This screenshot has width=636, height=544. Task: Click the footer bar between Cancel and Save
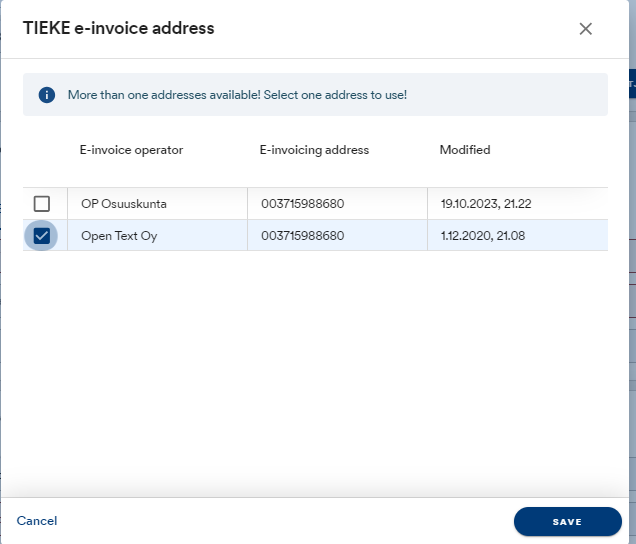(285, 521)
